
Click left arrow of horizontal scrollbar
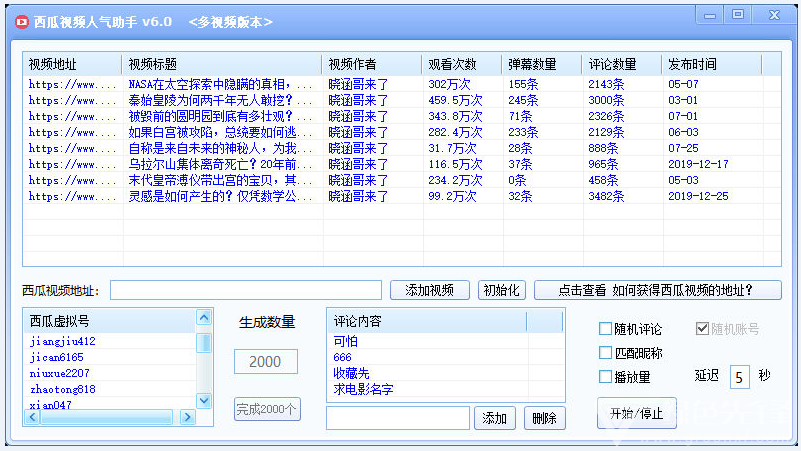point(32,417)
